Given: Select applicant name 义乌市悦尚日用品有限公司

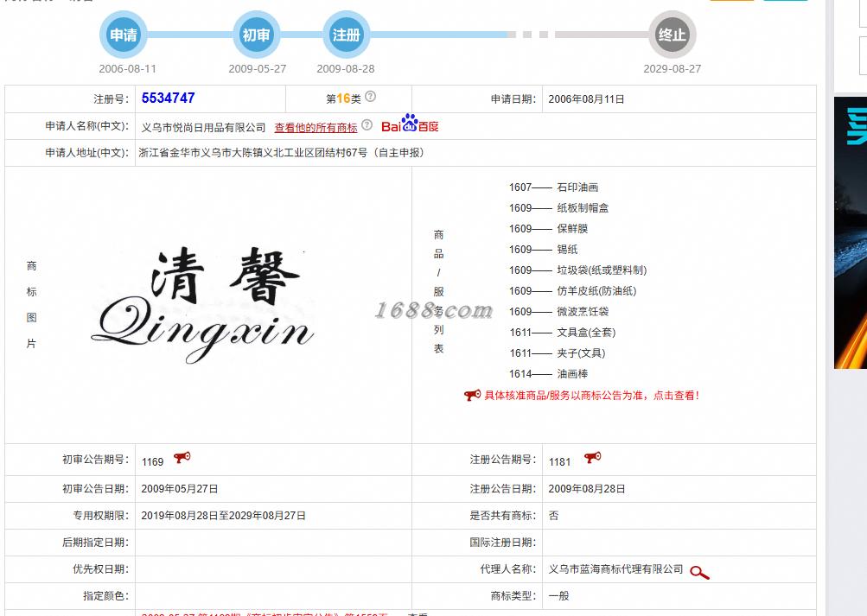Looking at the screenshot, I should pos(203,127).
